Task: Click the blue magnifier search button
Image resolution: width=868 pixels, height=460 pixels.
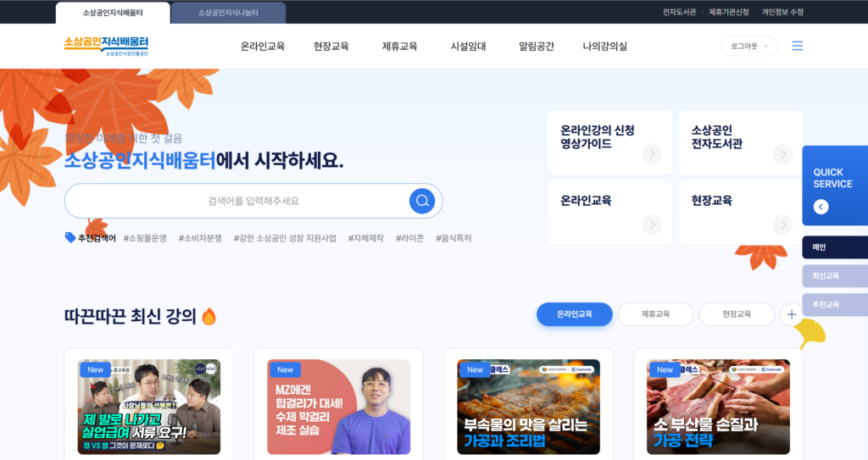Action: (422, 201)
